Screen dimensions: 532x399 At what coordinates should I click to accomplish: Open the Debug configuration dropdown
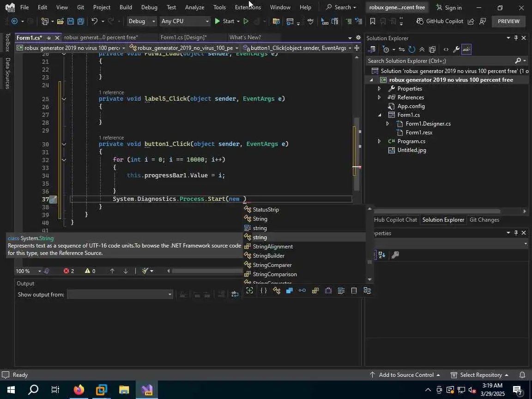[x=141, y=21]
